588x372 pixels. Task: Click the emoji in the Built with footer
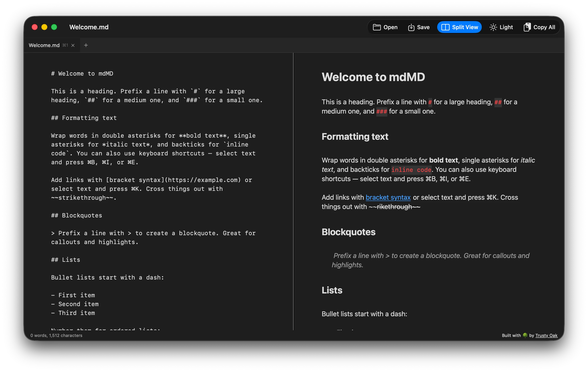525,335
